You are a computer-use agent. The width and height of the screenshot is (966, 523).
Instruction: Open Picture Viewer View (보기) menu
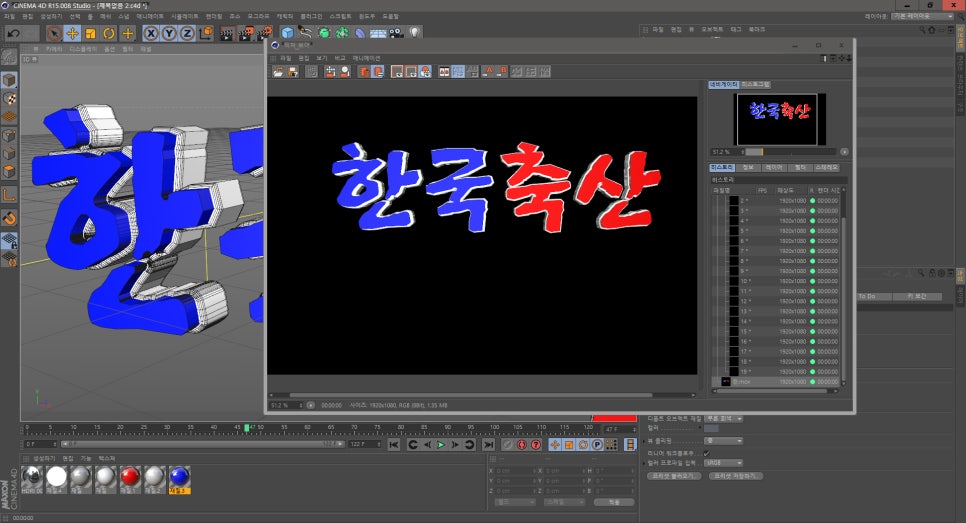[x=322, y=58]
